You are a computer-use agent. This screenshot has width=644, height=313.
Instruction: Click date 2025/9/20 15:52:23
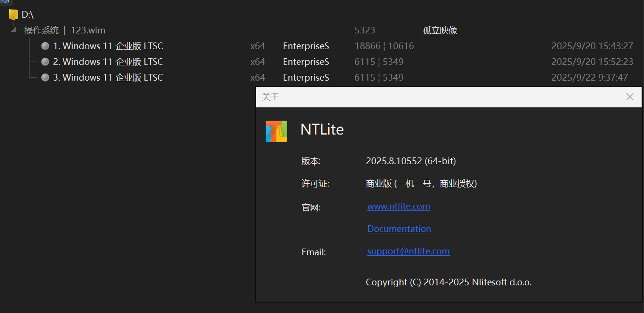[x=592, y=62]
